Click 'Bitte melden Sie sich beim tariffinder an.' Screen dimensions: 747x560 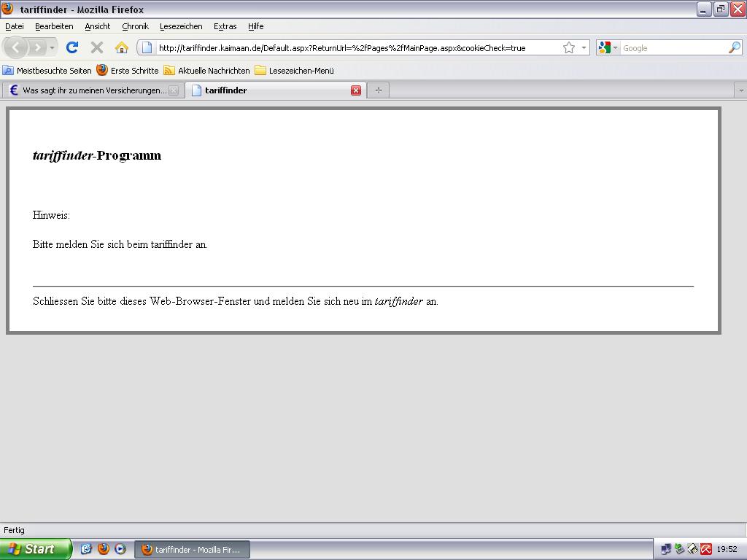tap(120, 244)
